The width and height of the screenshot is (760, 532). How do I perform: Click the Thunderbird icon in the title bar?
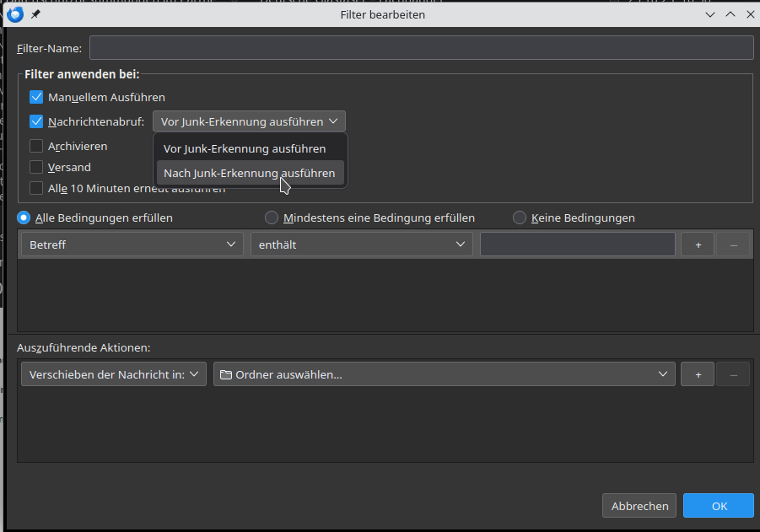click(x=13, y=13)
